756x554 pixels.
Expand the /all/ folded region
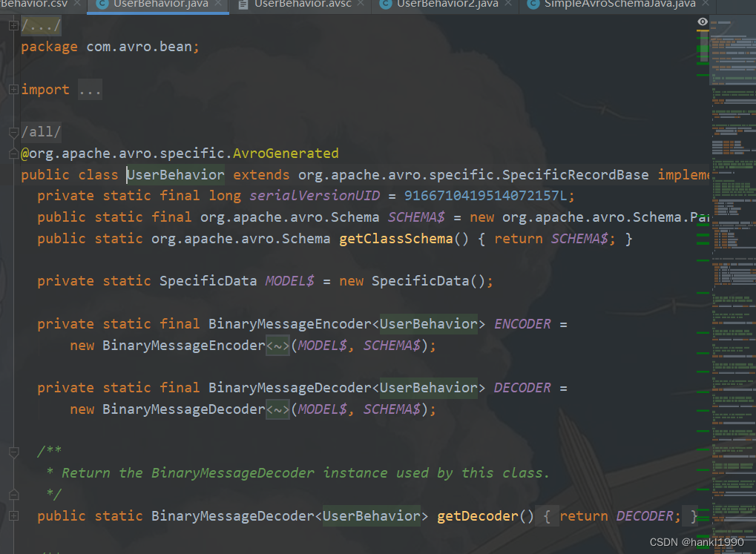coord(41,131)
